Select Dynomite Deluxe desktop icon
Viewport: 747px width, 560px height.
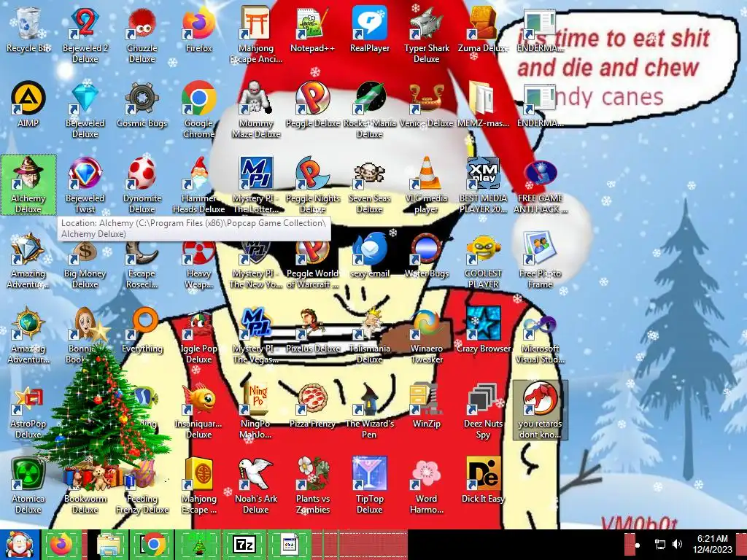[x=142, y=184]
